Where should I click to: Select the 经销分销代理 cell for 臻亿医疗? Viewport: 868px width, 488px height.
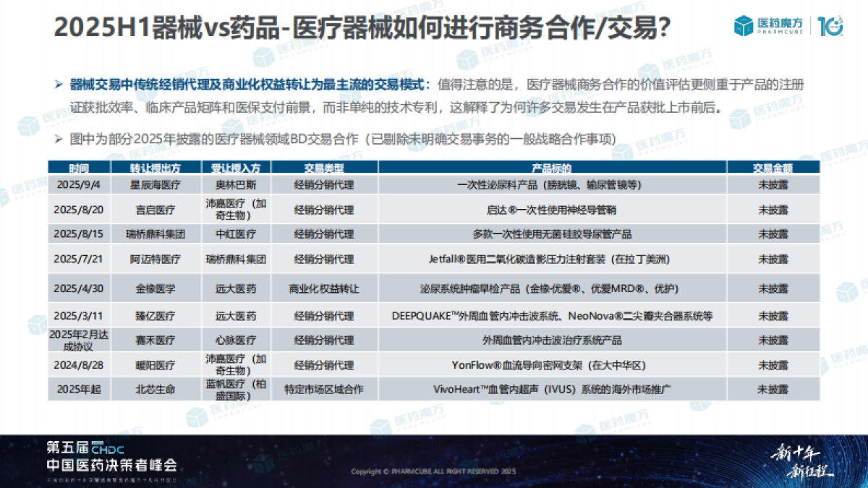click(x=322, y=315)
